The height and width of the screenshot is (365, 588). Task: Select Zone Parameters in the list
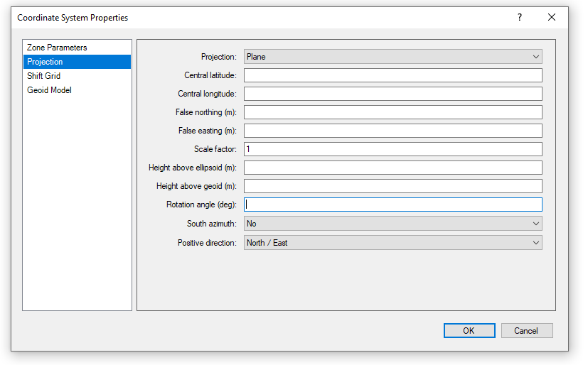[x=57, y=48]
